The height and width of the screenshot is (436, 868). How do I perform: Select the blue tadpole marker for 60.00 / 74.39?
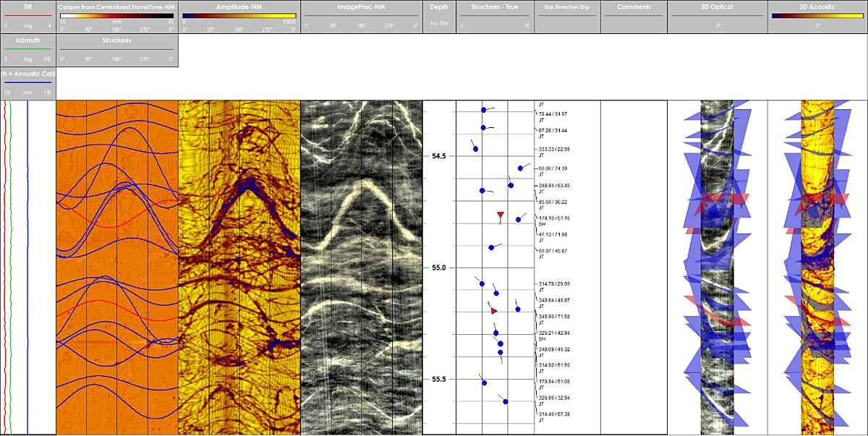(520, 168)
